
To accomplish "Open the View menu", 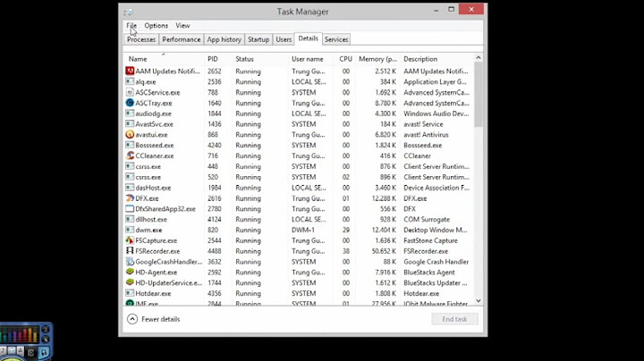I will (182, 25).
